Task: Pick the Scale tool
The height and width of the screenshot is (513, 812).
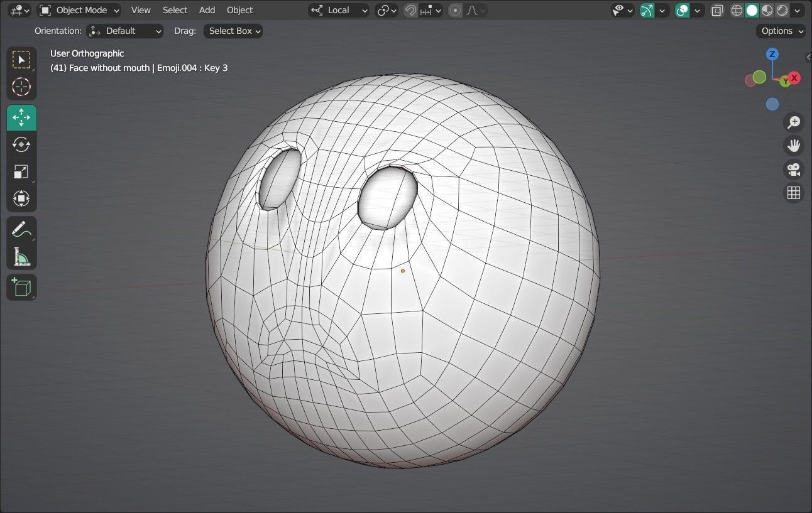Action: pyautogui.click(x=21, y=171)
